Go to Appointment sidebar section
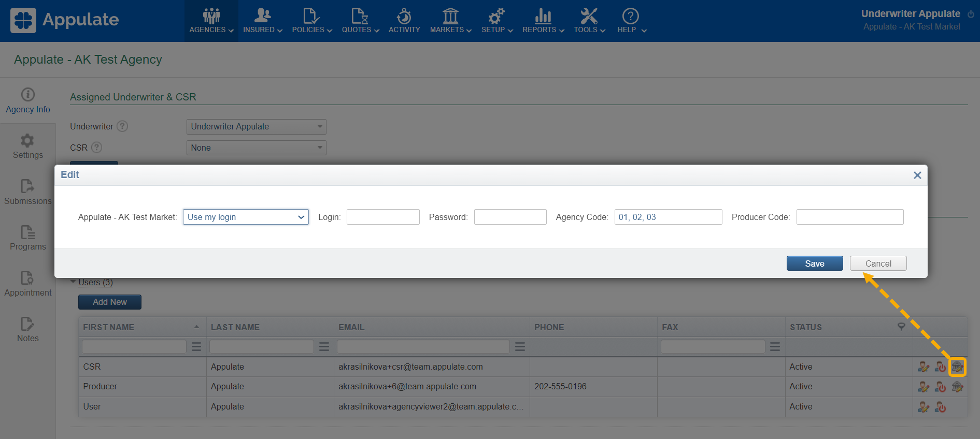980x439 pixels. coord(27,284)
